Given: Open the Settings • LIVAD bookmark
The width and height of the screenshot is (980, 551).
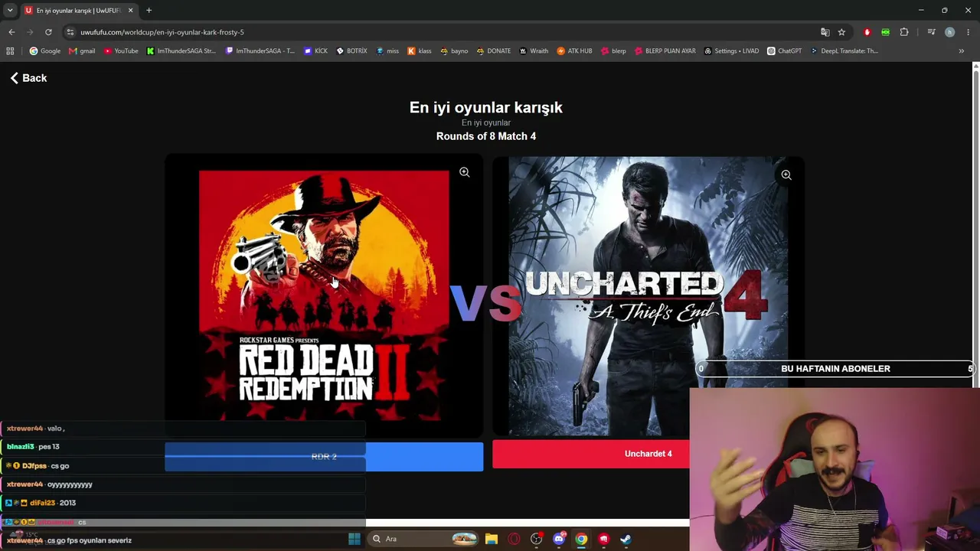Looking at the screenshot, I should [731, 51].
